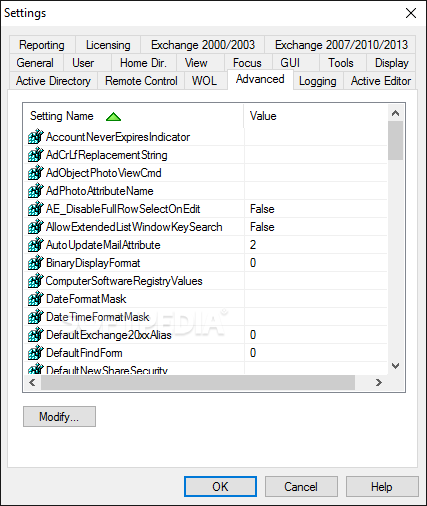The height and width of the screenshot is (506, 427).
Task: Click the icon beside AccountNeverExpiresIndicator
Action: [x=35, y=137]
